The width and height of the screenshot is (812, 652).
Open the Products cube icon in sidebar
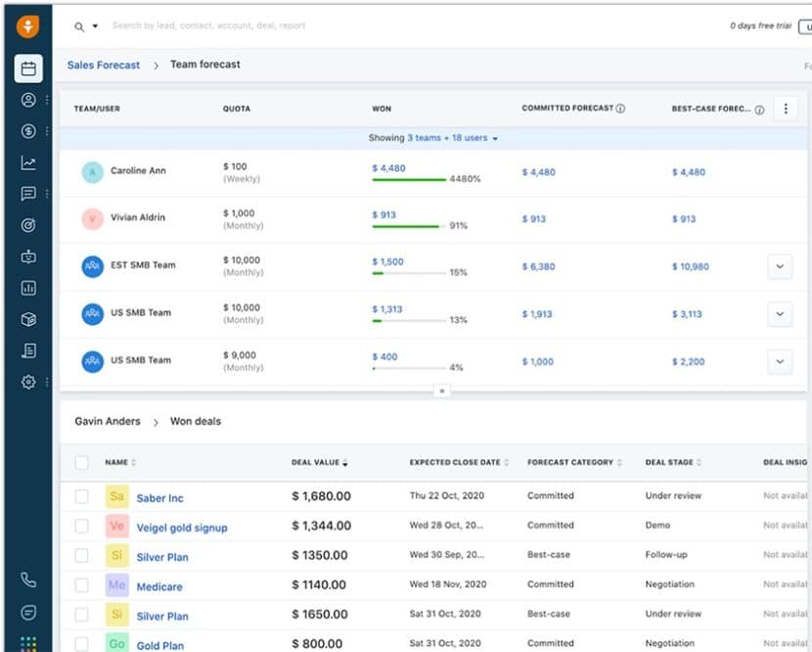tap(28, 319)
